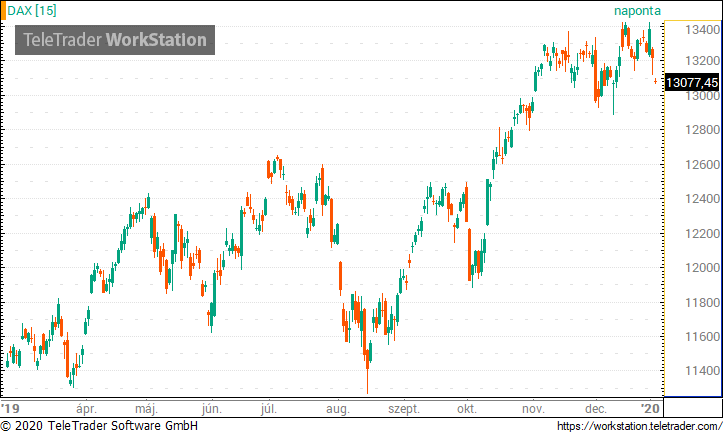Click the 12400 price axis label

coord(702,199)
